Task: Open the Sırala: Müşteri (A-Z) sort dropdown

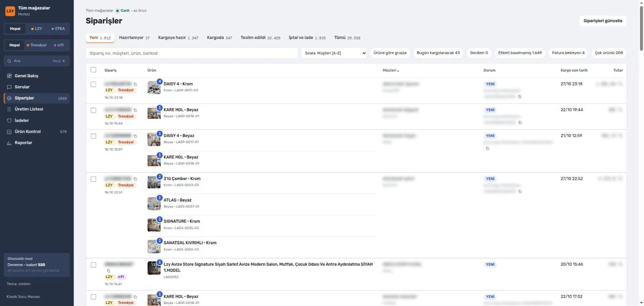Action: click(334, 53)
